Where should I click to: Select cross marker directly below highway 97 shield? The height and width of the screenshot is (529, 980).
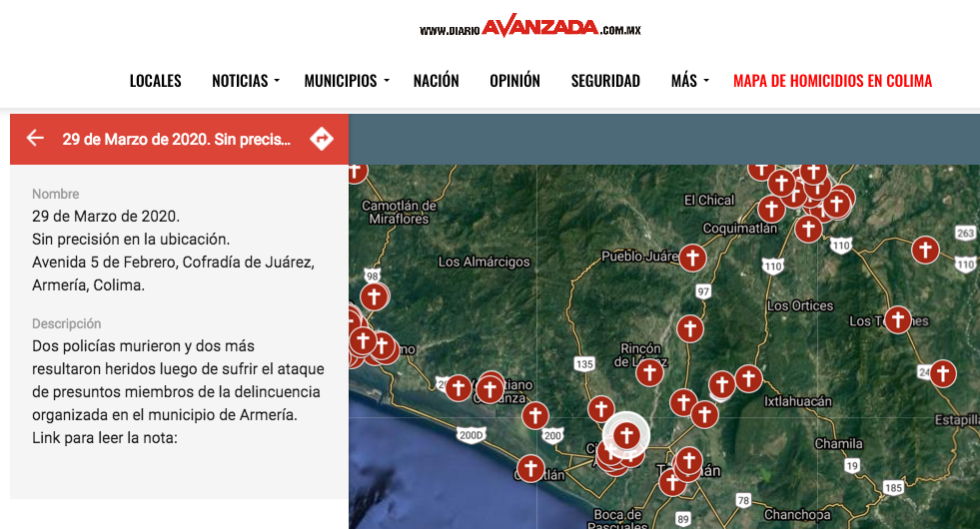(689, 327)
